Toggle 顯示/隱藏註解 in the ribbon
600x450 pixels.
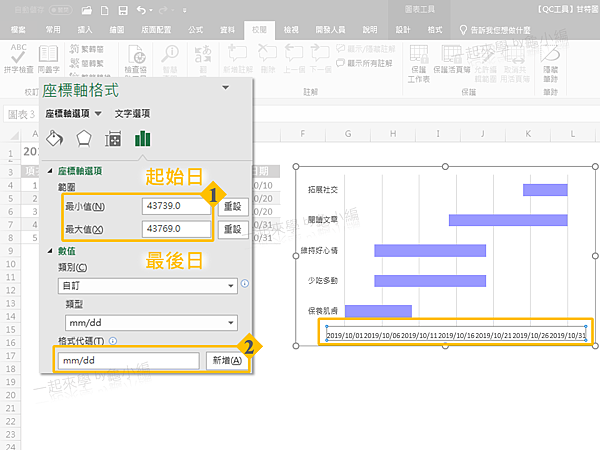coord(365,49)
